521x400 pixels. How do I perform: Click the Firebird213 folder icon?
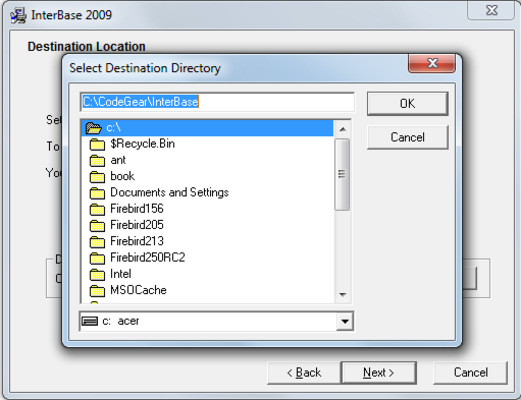[97, 242]
